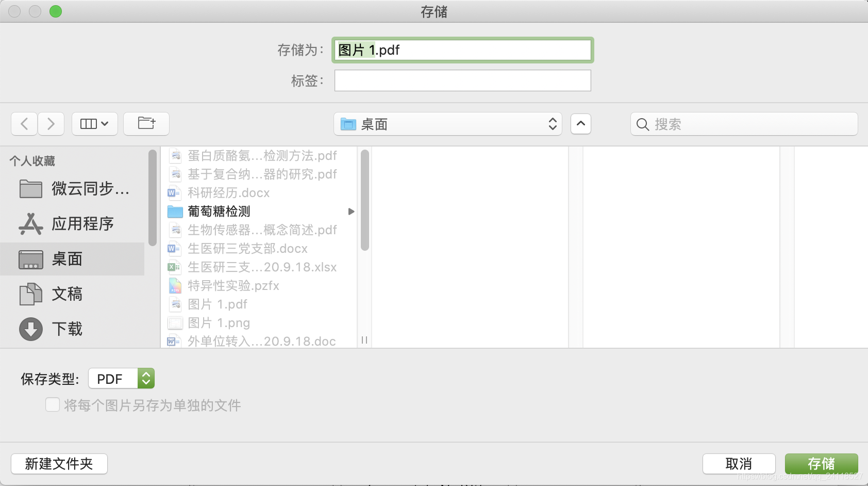Viewport: 868px width, 486px height.
Task: Select 桌面 in the sidebar
Action: (x=73, y=259)
